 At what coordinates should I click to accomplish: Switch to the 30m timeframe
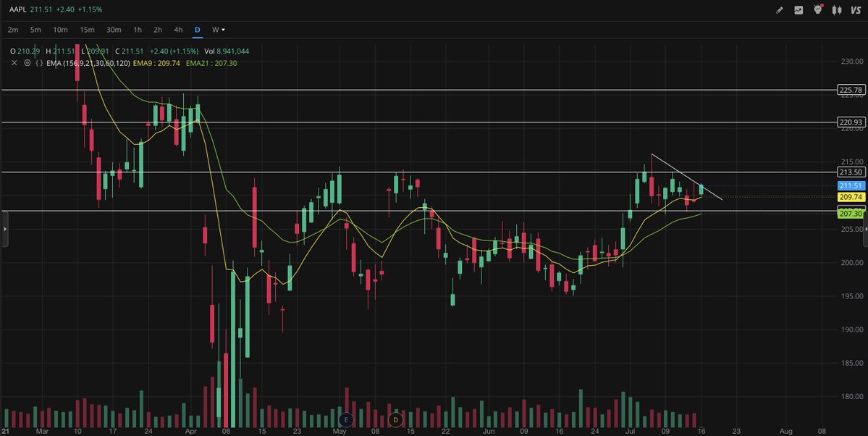pyautogui.click(x=114, y=30)
